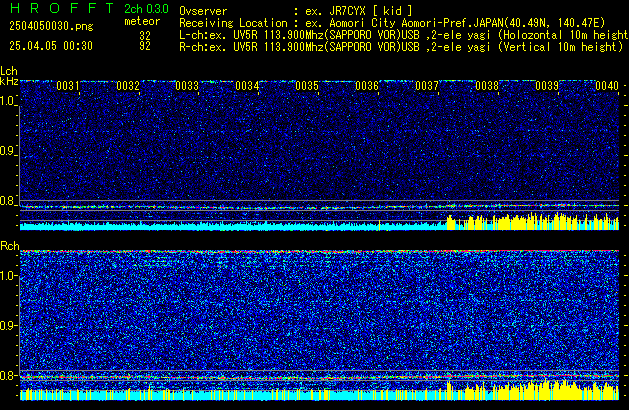
Task: Click the Lch 1.0 kHz axis label
Action: click(x=7, y=101)
